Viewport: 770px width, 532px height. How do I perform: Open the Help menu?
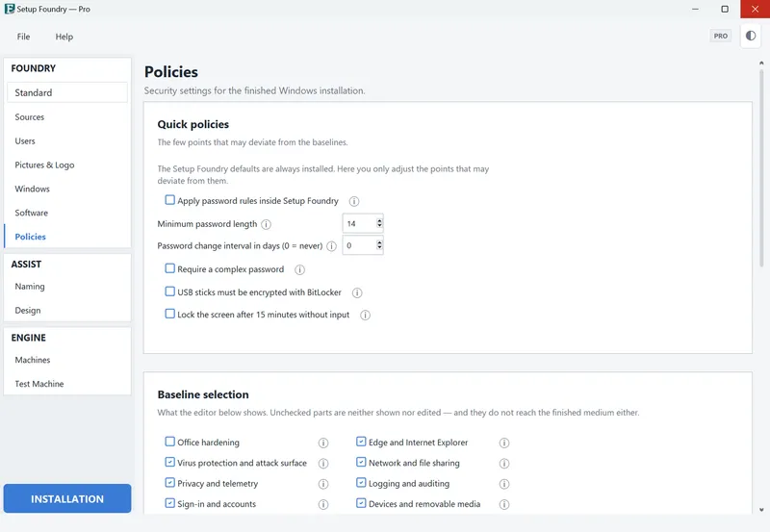64,37
